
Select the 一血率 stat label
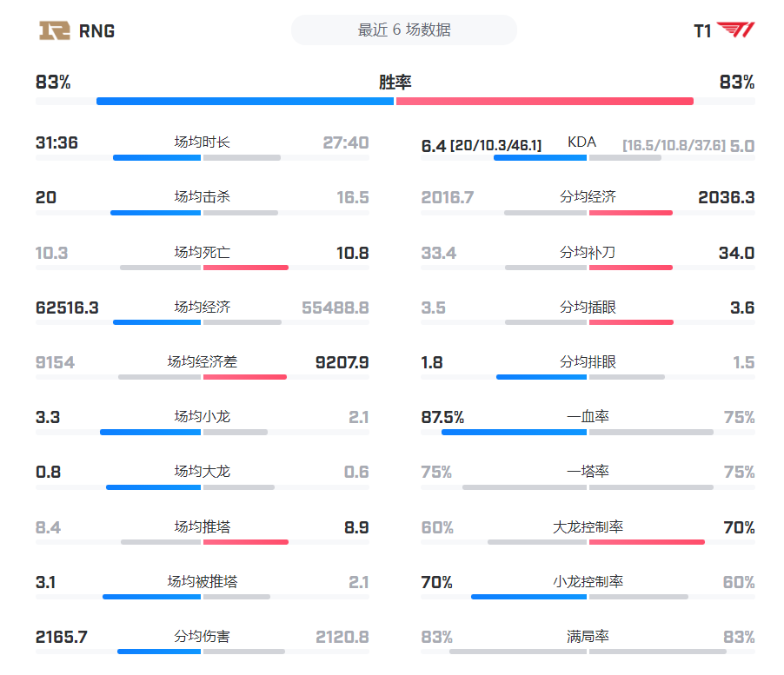click(x=588, y=417)
